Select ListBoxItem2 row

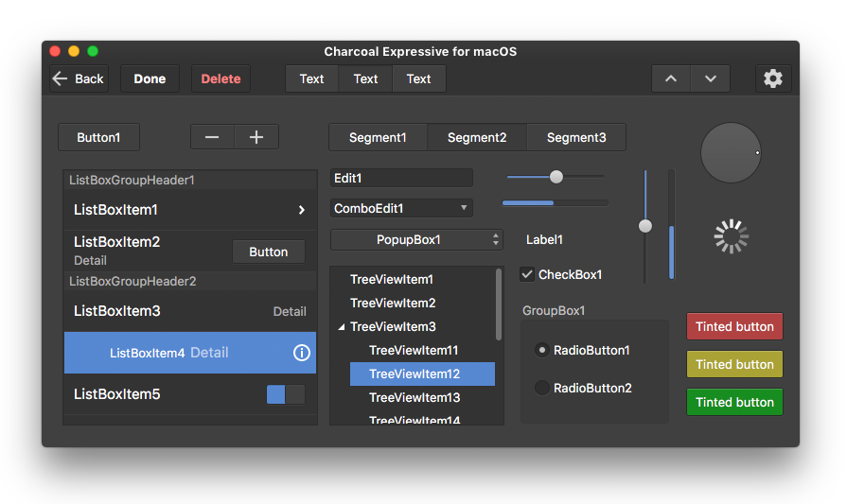(189, 251)
